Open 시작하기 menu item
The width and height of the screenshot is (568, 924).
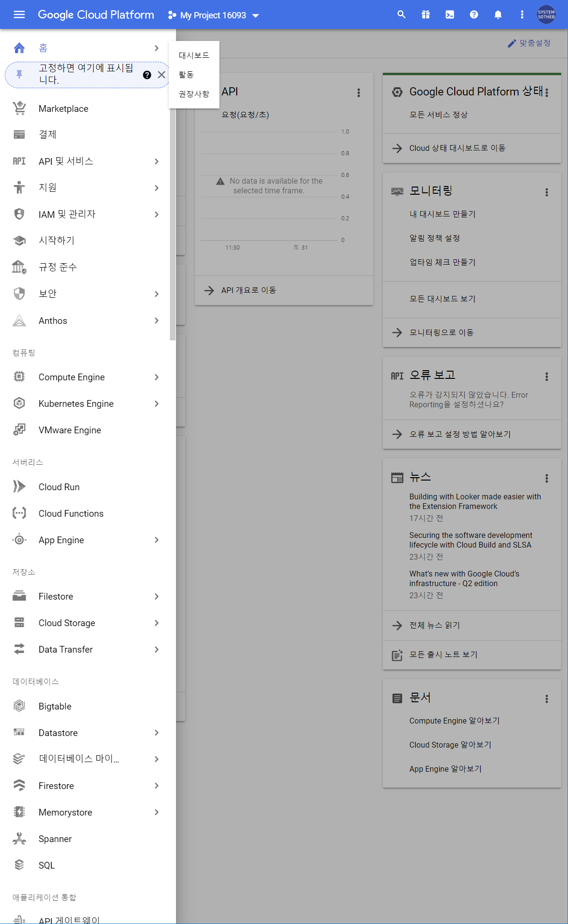(85, 241)
